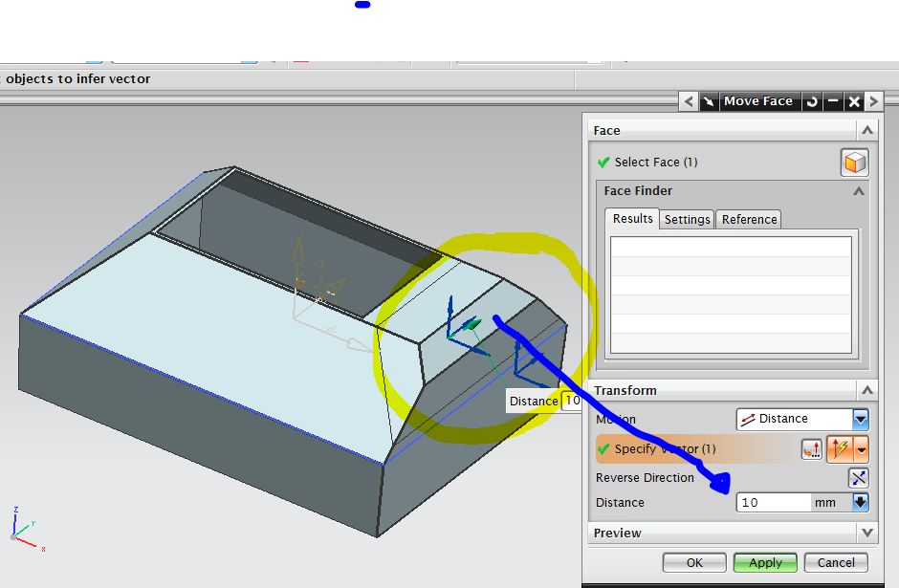Open the Vector Dialog icon beside Specify Vector
This screenshot has width=899, height=588.
811,449
